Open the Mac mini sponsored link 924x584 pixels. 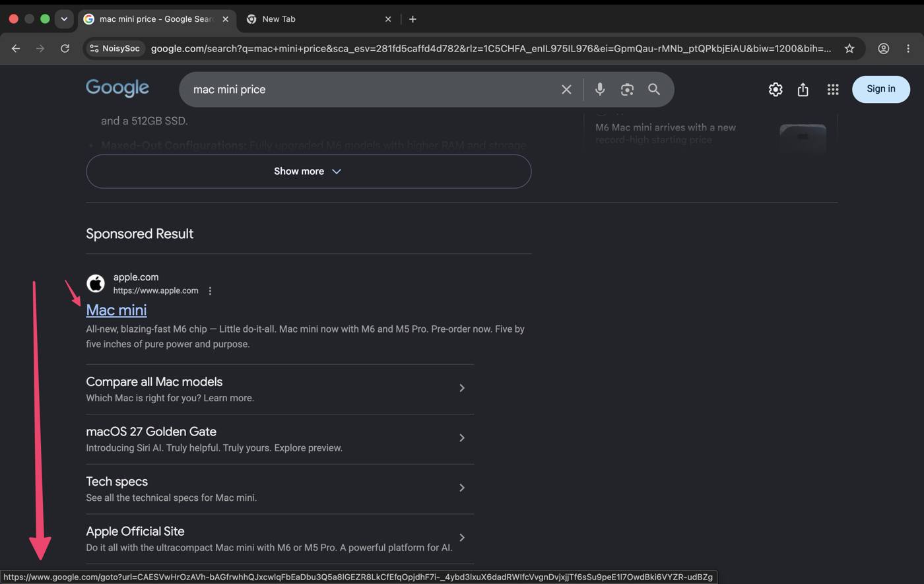point(116,310)
